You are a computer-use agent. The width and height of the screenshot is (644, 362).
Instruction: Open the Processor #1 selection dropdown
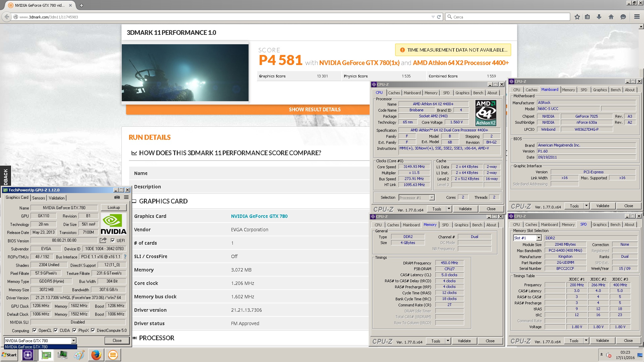tap(432, 198)
